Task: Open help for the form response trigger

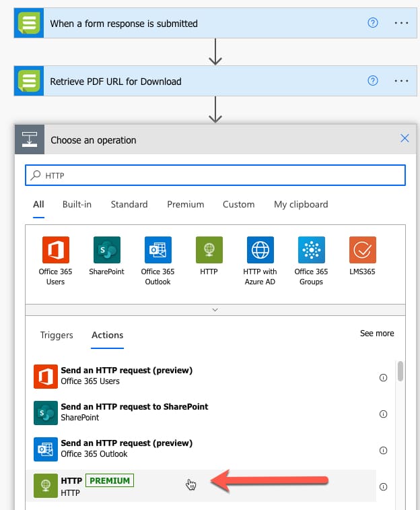Action: pos(373,23)
